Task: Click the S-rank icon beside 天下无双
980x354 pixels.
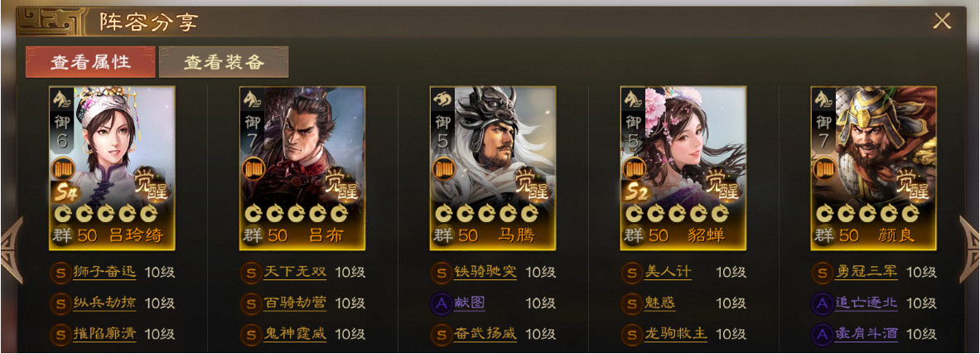Action: click(251, 273)
